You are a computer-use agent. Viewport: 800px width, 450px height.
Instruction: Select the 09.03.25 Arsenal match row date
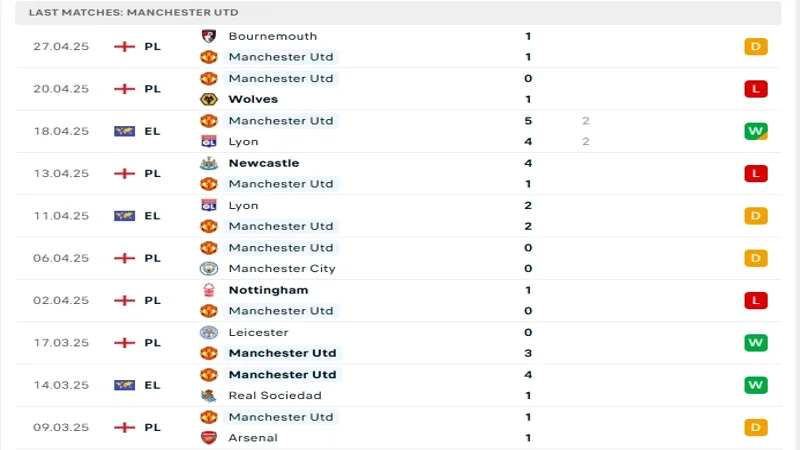pyautogui.click(x=61, y=427)
